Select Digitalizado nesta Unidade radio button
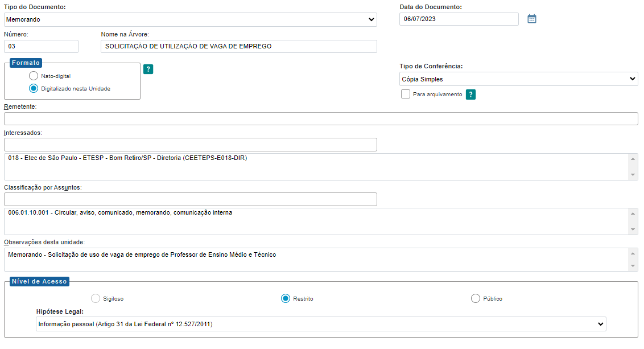The height and width of the screenshot is (349, 644). click(x=34, y=89)
